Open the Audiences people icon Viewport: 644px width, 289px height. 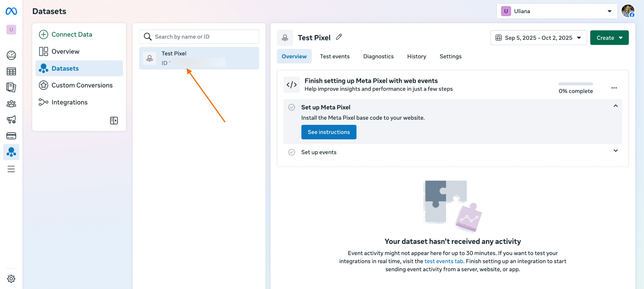coord(11,104)
